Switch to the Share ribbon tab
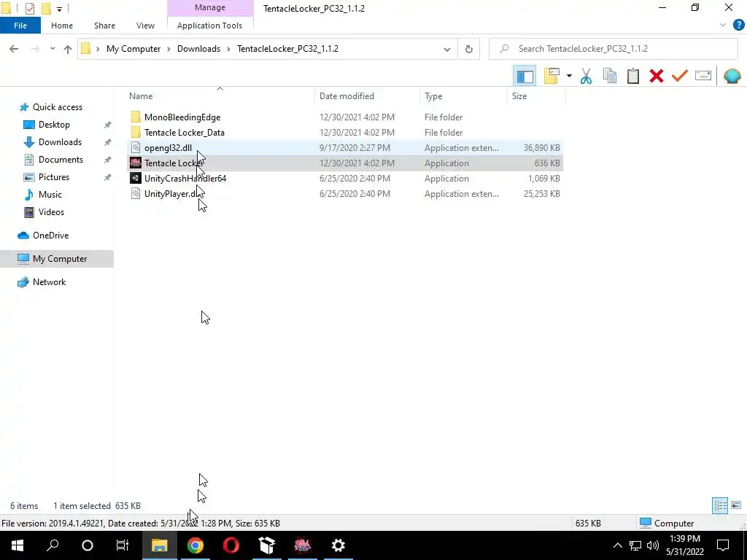747x560 pixels. [x=104, y=26]
